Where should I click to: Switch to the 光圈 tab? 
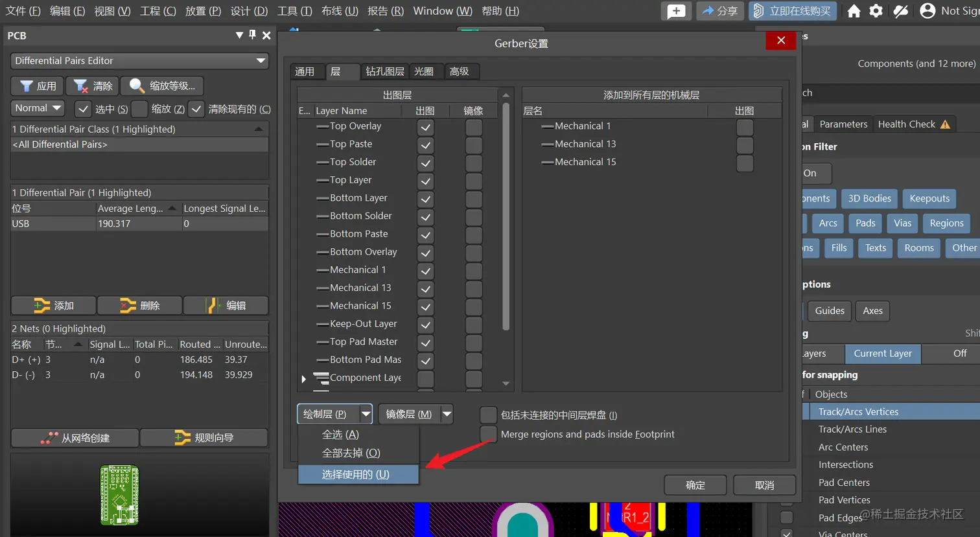coord(423,71)
